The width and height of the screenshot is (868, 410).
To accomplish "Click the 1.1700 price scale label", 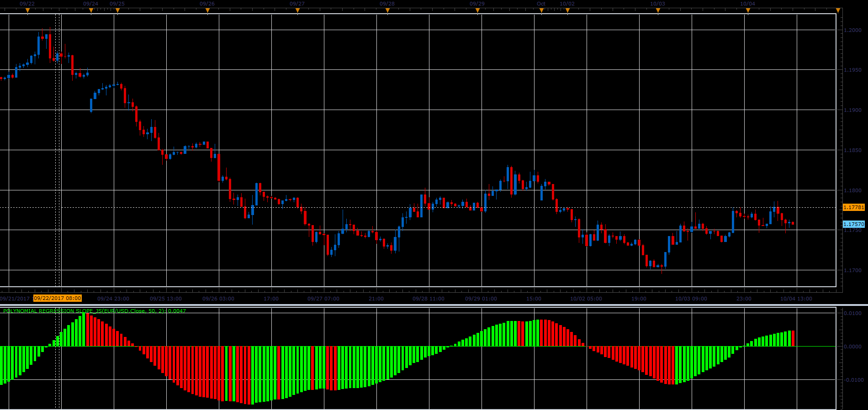I will coord(853,270).
